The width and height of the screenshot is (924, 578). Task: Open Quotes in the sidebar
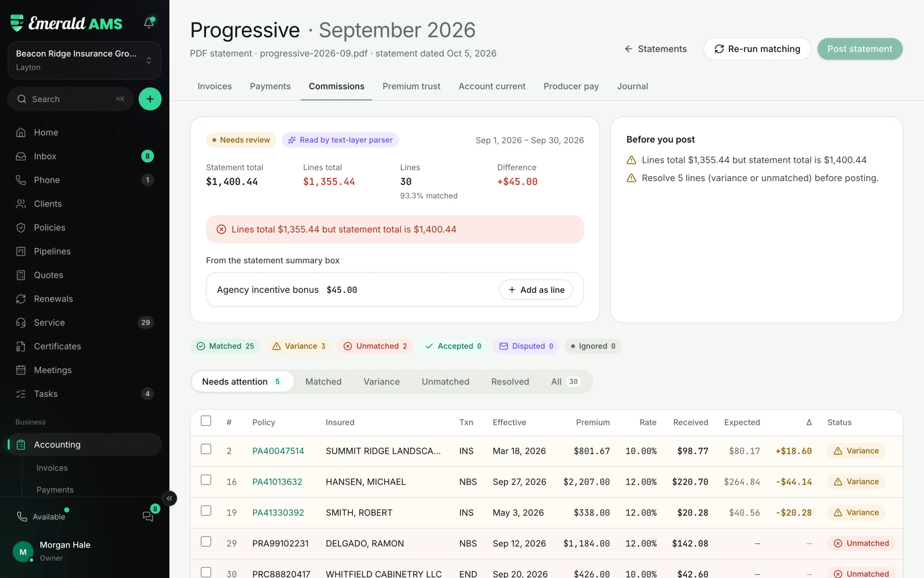pos(84,275)
